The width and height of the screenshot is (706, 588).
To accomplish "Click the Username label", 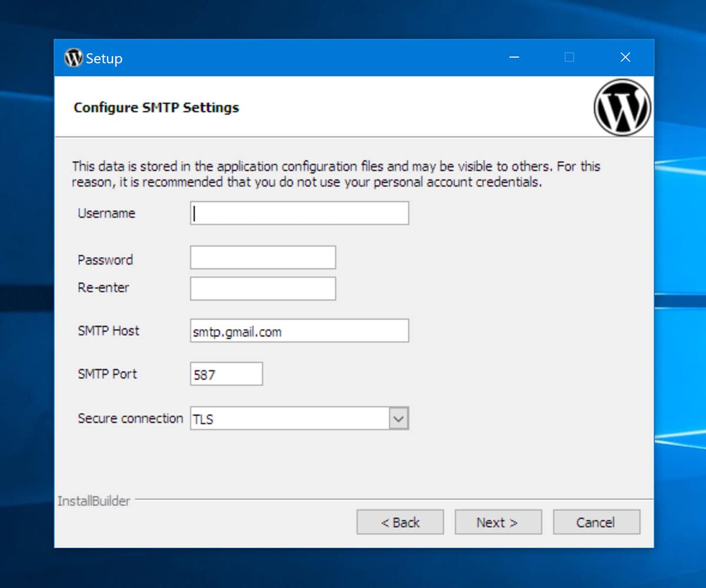I will coord(106,213).
